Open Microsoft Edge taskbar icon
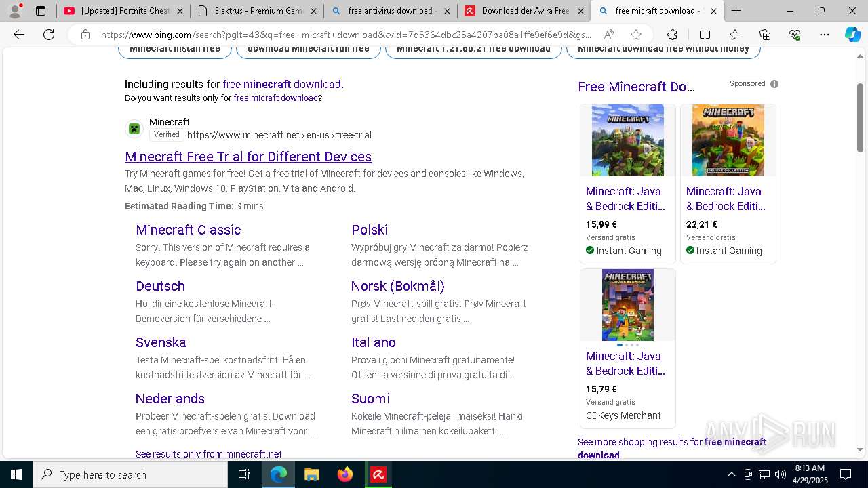Viewport: 868px width, 488px height. point(279,474)
